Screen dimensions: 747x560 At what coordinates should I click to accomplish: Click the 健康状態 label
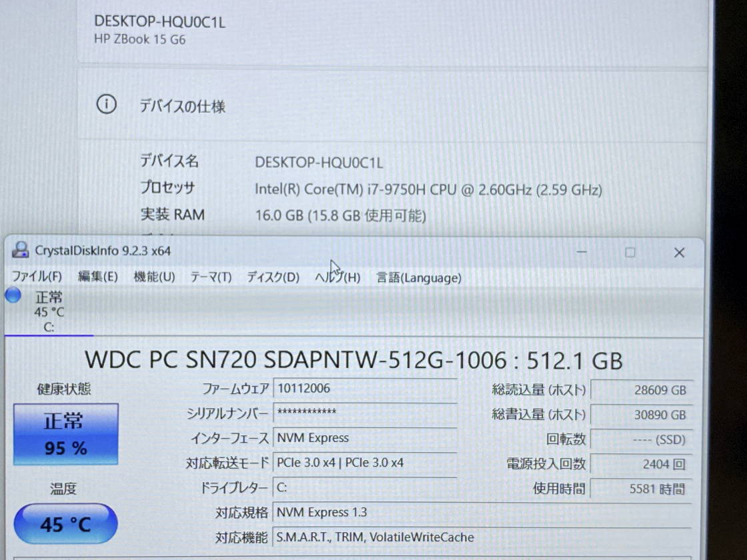click(x=64, y=389)
